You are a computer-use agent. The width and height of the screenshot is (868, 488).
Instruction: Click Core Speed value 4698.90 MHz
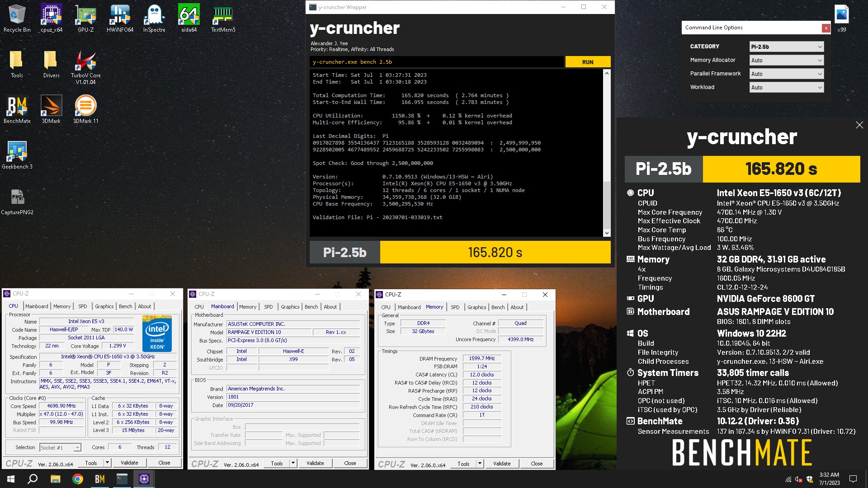pyautogui.click(x=61, y=406)
